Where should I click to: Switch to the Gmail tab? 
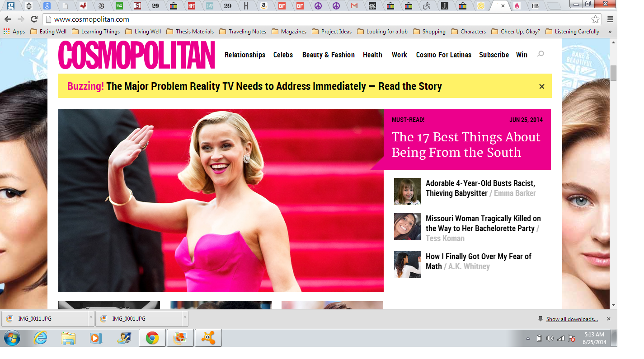point(354,6)
